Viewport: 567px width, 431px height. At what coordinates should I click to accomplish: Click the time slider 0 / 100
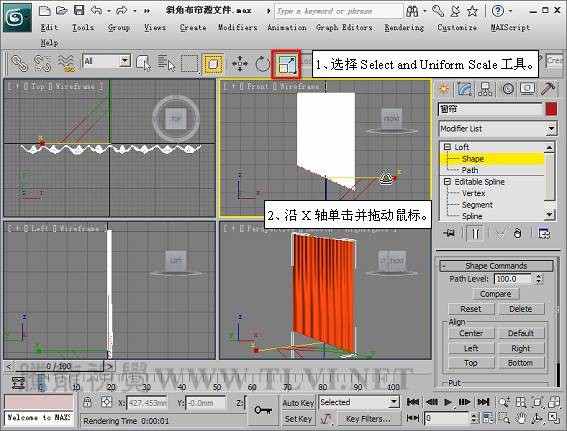click(59, 366)
